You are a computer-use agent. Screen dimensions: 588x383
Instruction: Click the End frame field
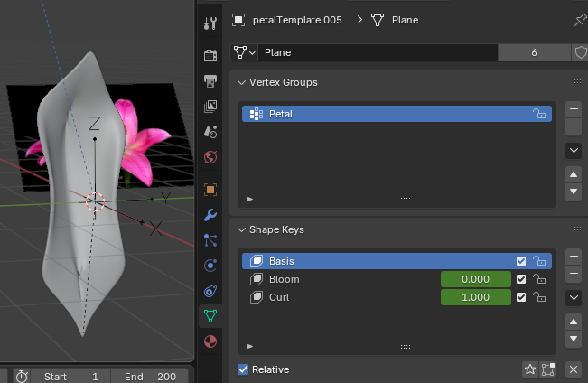[x=152, y=377]
